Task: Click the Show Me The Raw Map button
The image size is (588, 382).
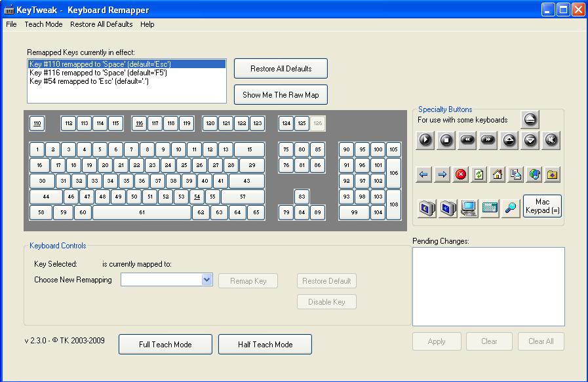Action: 281,94
